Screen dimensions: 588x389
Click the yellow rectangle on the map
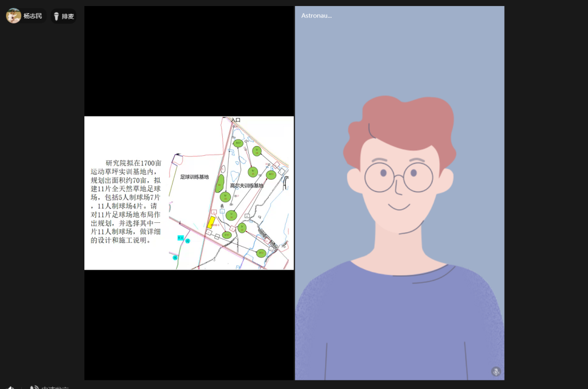[x=211, y=222]
